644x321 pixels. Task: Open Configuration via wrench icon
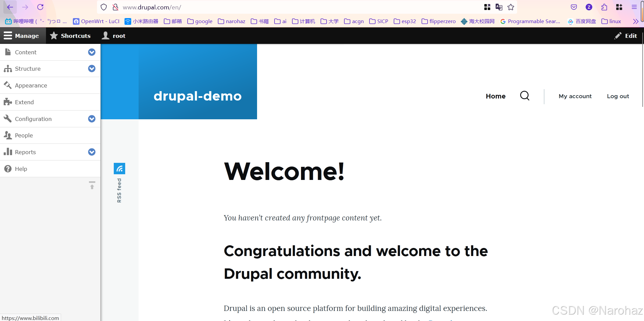click(x=8, y=119)
